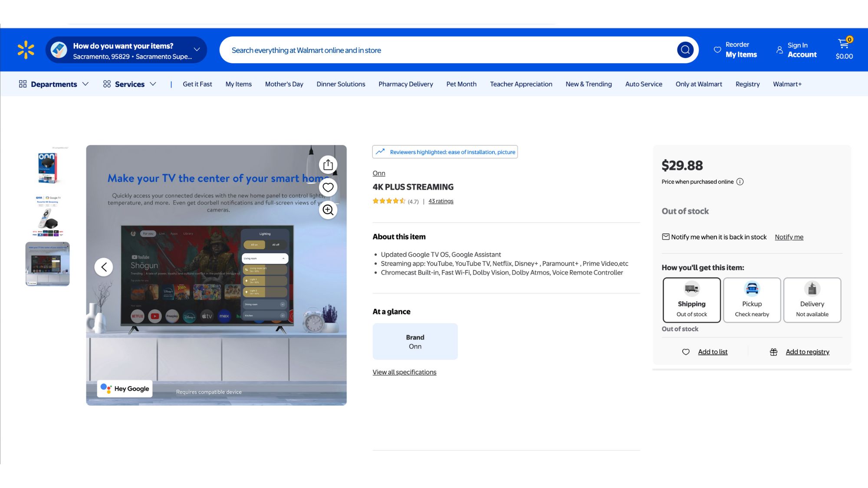Select the remote and device thumbnail
Viewport: 868px width, 488px height.
(x=47, y=216)
